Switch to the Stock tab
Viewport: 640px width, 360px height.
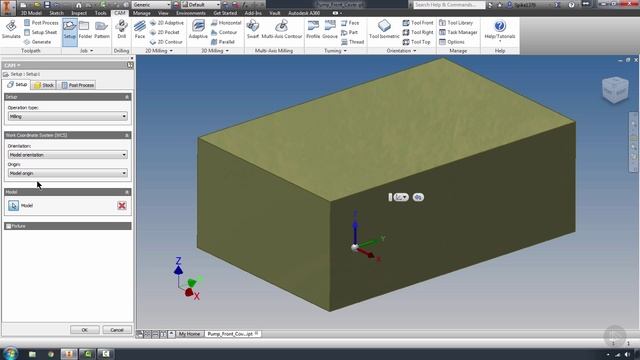(44, 85)
